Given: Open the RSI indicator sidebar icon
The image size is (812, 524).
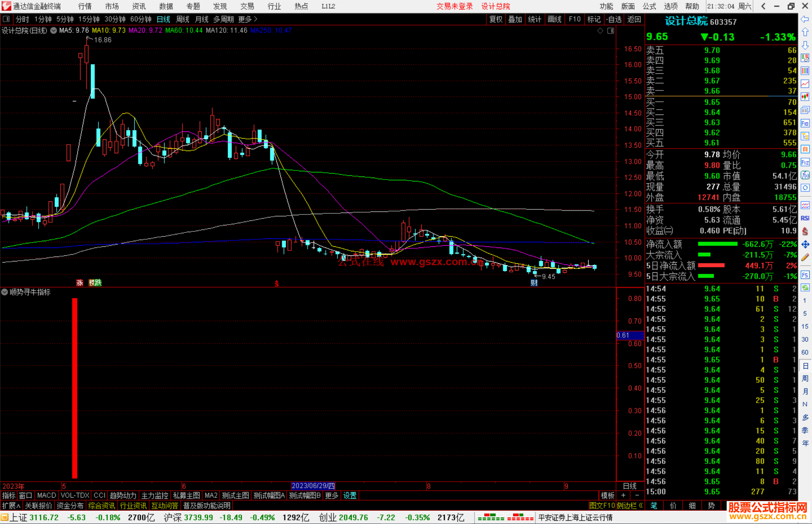Looking at the screenshot, I should pos(805,218).
